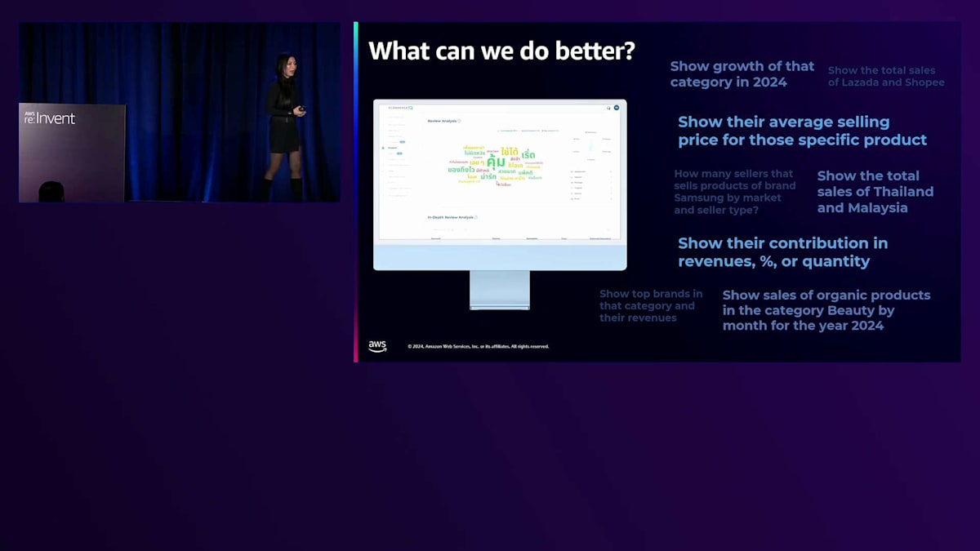Image resolution: width=980 pixels, height=551 pixels.
Task: Click 'How many sellers that sells products' prompt
Action: (x=735, y=192)
